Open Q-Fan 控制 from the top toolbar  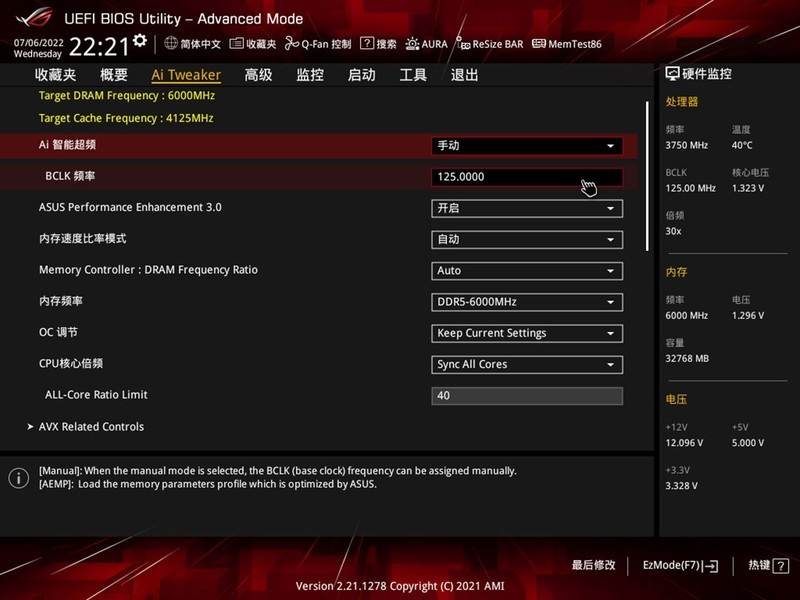point(320,44)
